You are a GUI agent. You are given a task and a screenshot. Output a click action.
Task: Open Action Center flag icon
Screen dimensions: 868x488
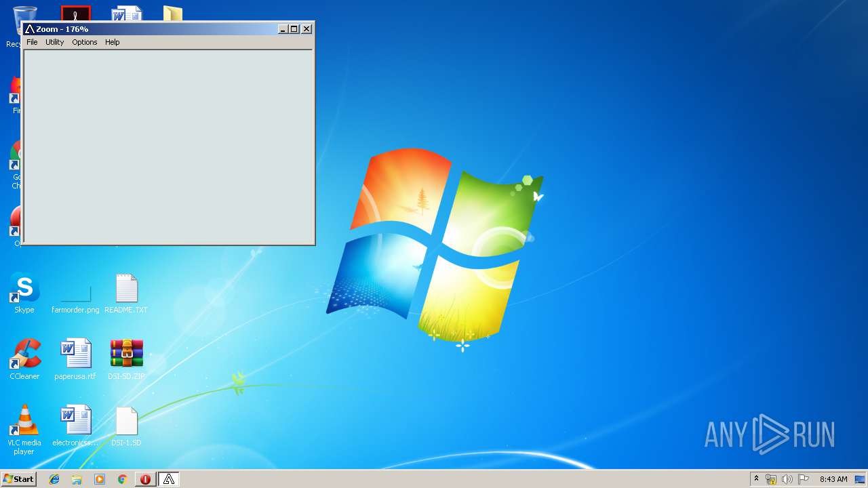(x=804, y=479)
